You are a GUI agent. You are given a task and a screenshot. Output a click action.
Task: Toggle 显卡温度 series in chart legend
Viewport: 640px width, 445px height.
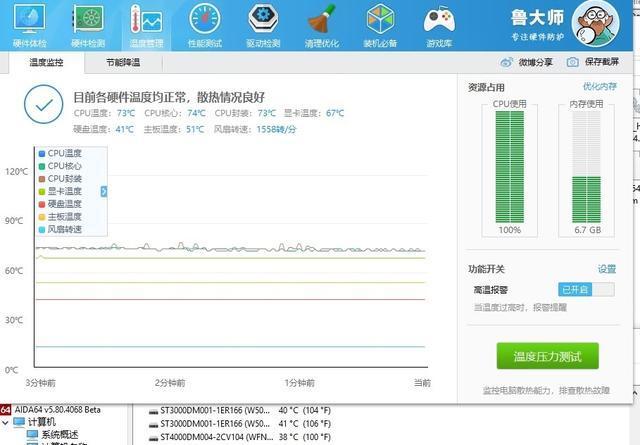[x=60, y=191]
